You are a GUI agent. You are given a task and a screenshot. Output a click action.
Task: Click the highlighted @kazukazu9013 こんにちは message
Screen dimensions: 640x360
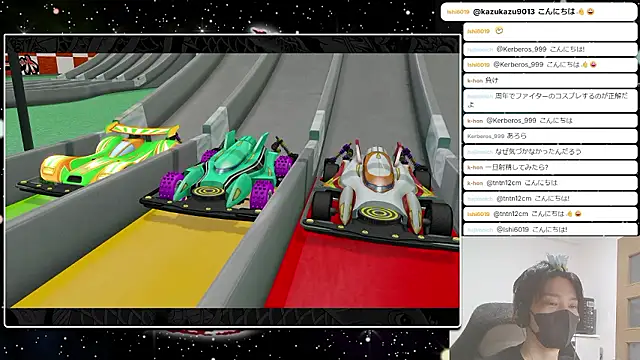(539, 12)
